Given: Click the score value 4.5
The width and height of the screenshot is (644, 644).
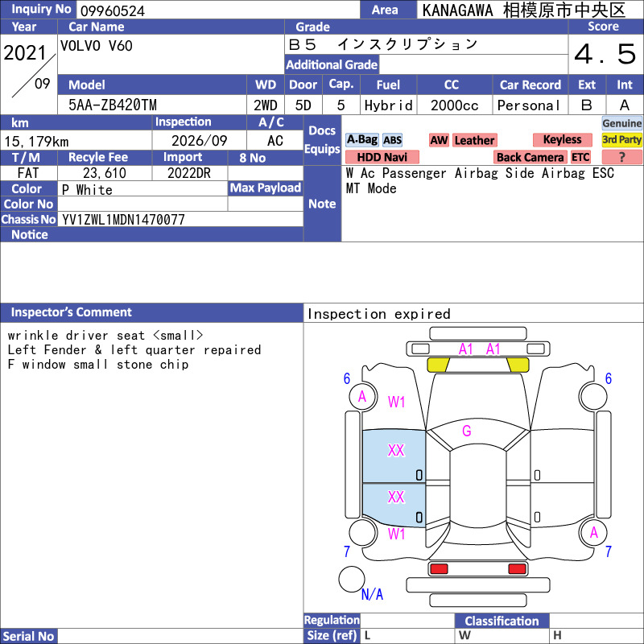Looking at the screenshot, I should coord(605,54).
